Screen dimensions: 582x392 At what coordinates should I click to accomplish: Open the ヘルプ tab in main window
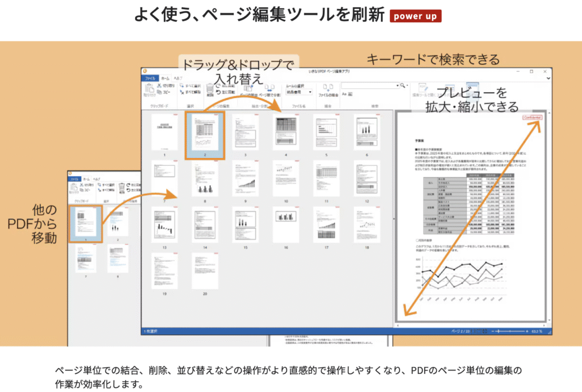[178, 78]
